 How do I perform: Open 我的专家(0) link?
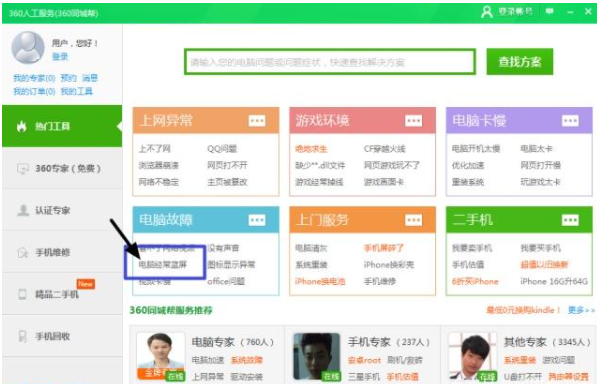pyautogui.click(x=34, y=78)
